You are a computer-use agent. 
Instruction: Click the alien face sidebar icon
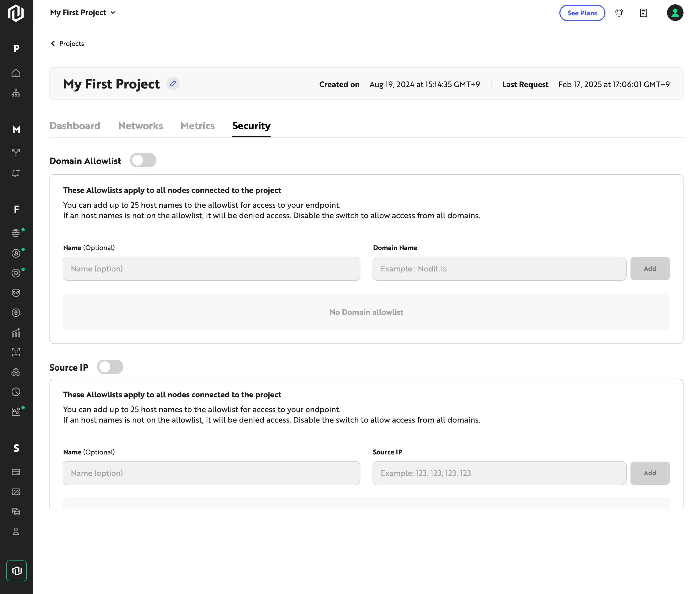[x=16, y=293]
